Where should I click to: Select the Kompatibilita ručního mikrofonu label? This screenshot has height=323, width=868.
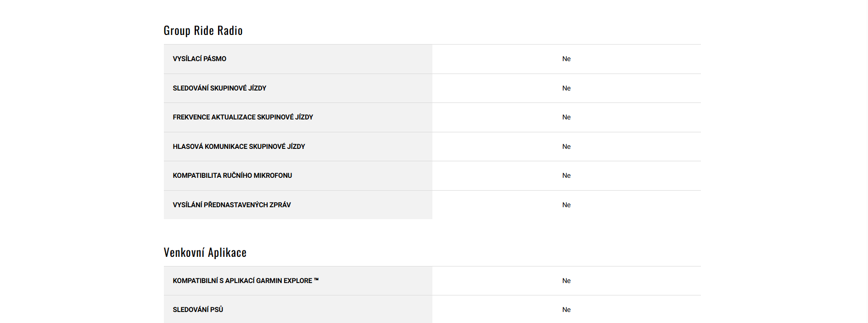(232, 176)
